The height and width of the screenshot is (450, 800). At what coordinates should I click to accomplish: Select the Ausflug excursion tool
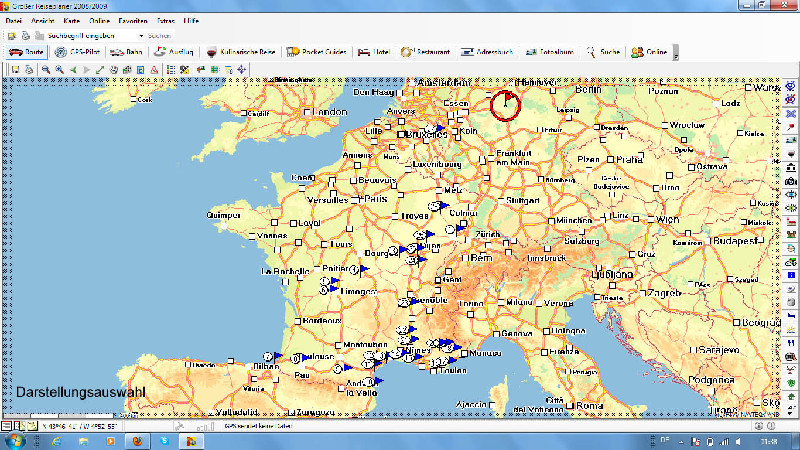pyautogui.click(x=175, y=52)
